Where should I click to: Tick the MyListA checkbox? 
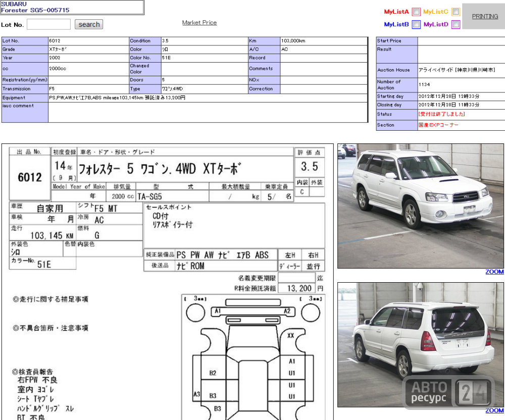click(416, 12)
